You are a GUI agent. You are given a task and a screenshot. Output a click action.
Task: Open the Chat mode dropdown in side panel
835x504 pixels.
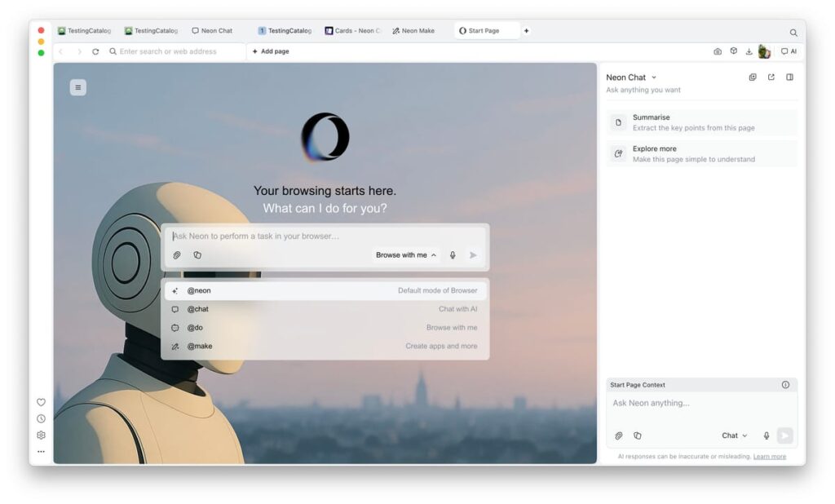coord(734,435)
